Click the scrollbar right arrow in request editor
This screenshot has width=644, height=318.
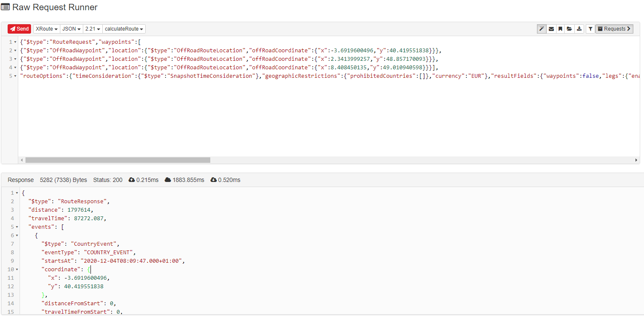636,160
